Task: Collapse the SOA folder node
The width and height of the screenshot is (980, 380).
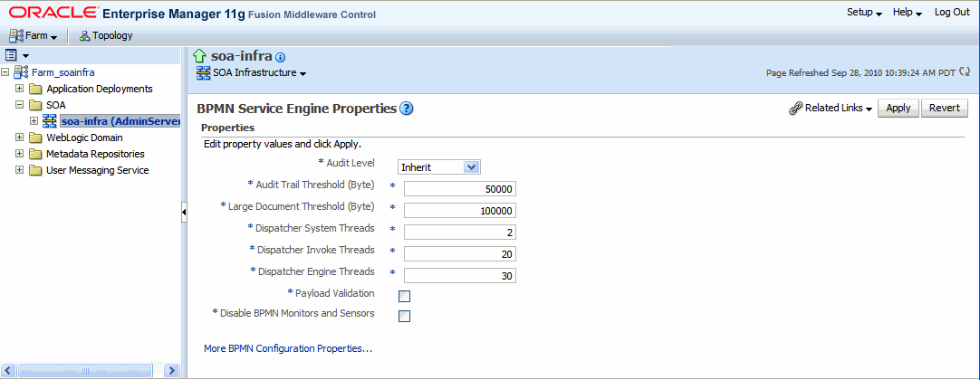Action: coord(19,105)
